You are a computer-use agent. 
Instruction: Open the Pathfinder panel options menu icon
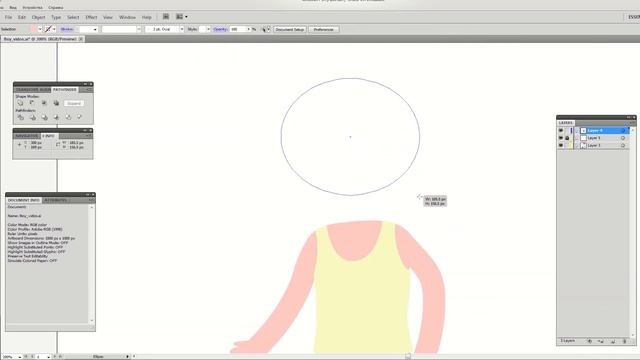pyautogui.click(x=89, y=89)
